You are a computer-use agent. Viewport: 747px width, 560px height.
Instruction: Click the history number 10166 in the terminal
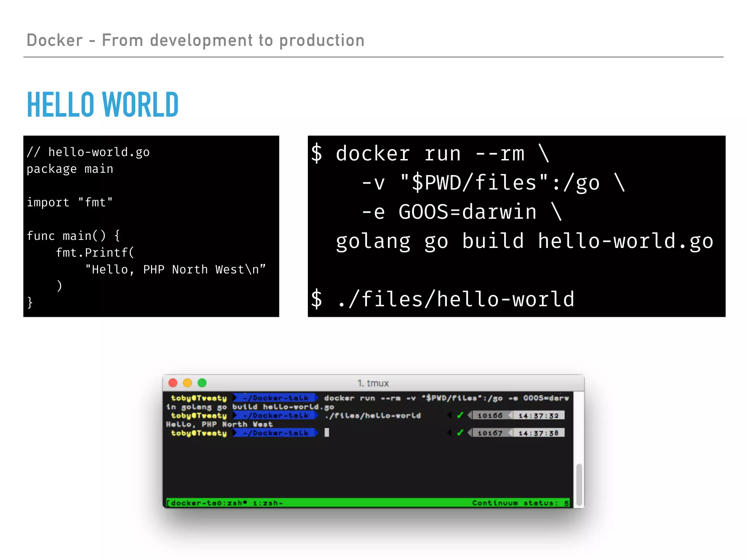(490, 415)
